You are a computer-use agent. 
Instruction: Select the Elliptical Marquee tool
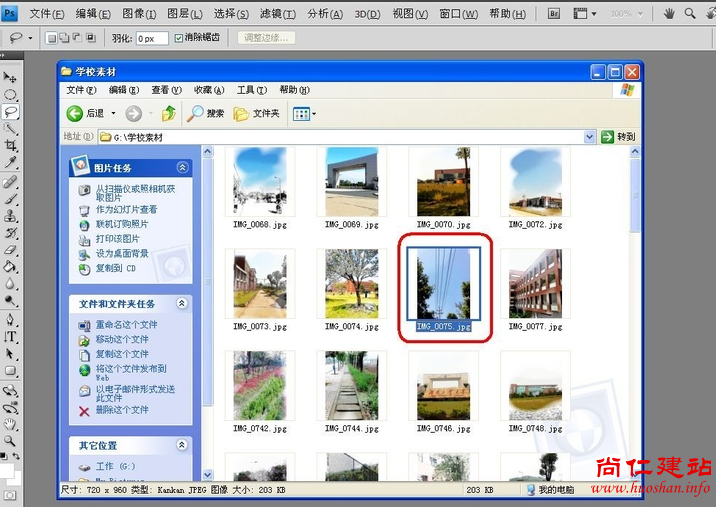[x=10, y=95]
